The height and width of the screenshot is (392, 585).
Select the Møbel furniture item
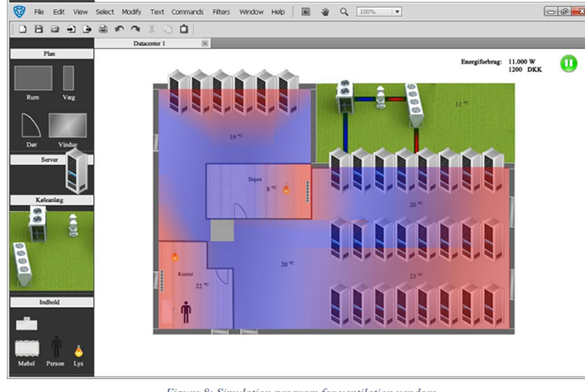(x=26, y=349)
